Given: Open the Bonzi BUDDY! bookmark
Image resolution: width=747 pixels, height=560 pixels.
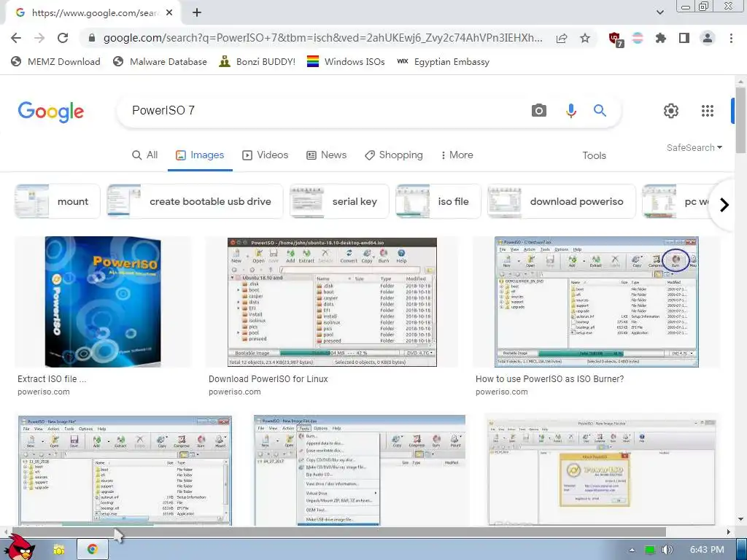Looking at the screenshot, I should [258, 61].
